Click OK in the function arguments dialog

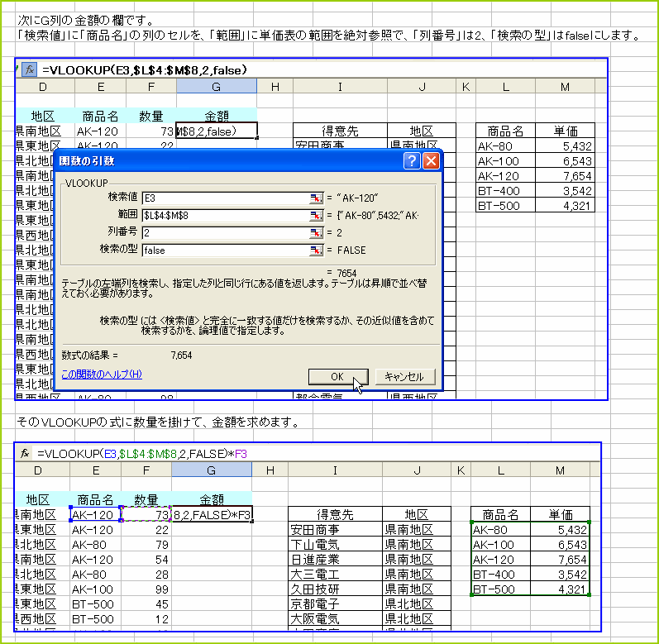click(x=338, y=377)
